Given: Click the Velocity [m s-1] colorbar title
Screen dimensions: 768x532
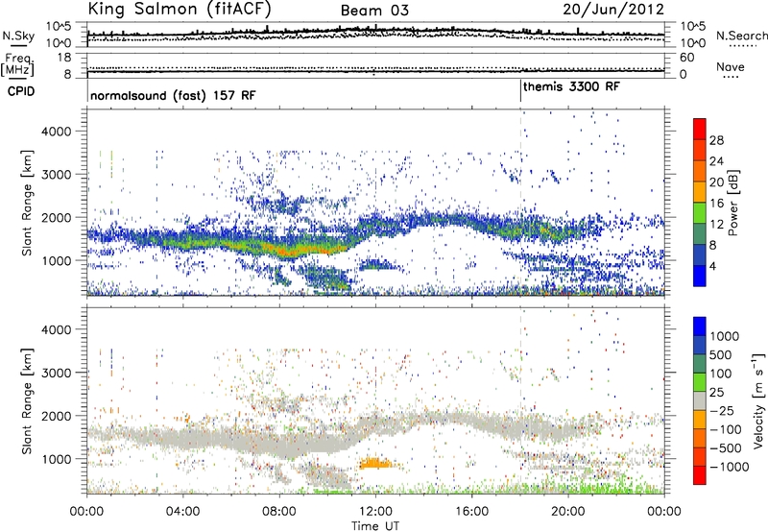Looking at the screenshot, I should [758, 400].
